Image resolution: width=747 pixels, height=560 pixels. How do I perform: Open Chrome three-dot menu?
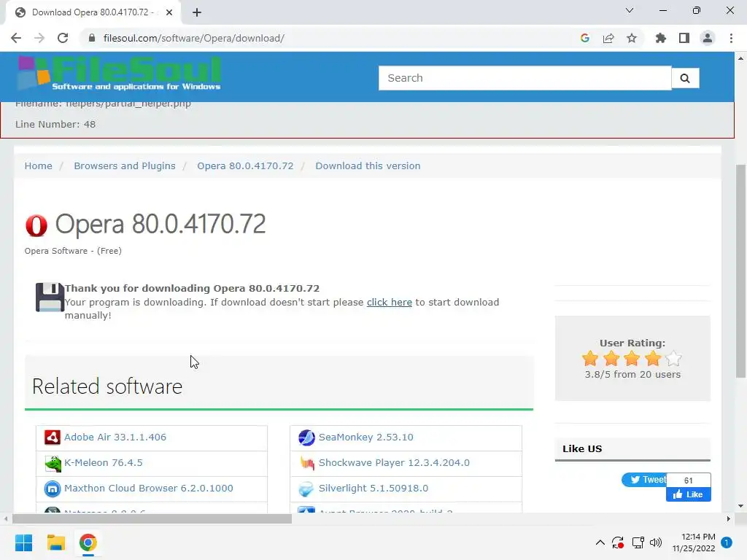731,38
